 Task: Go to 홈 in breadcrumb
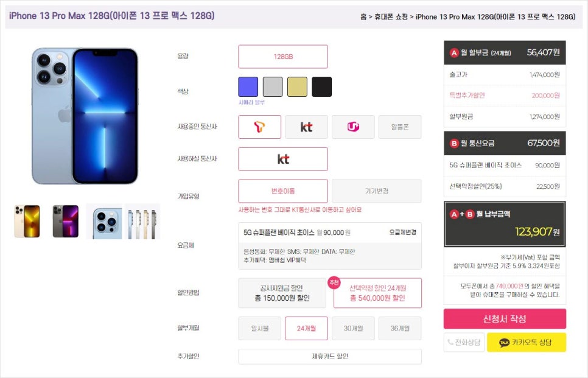[x=363, y=17]
